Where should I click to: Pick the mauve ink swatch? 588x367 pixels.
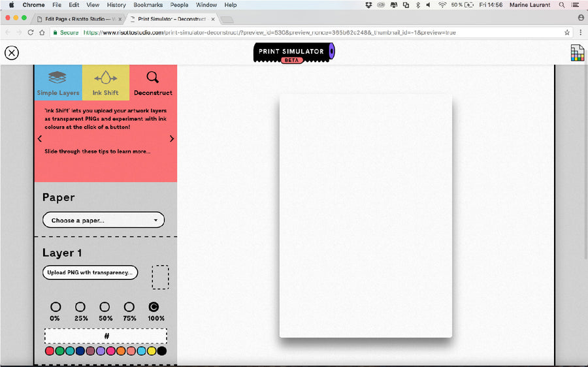(x=90, y=351)
